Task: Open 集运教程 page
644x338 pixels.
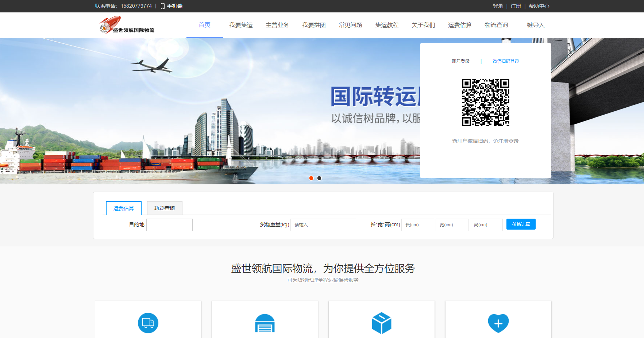Action: (387, 25)
